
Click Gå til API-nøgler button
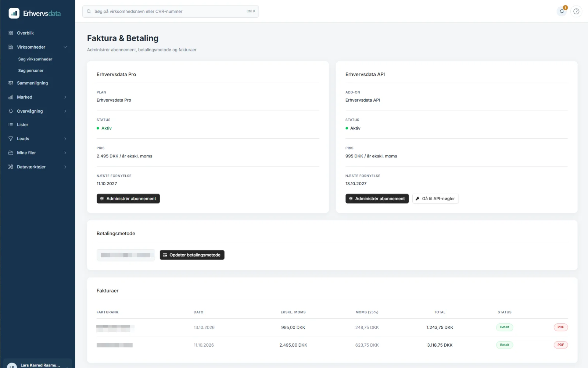click(x=435, y=199)
